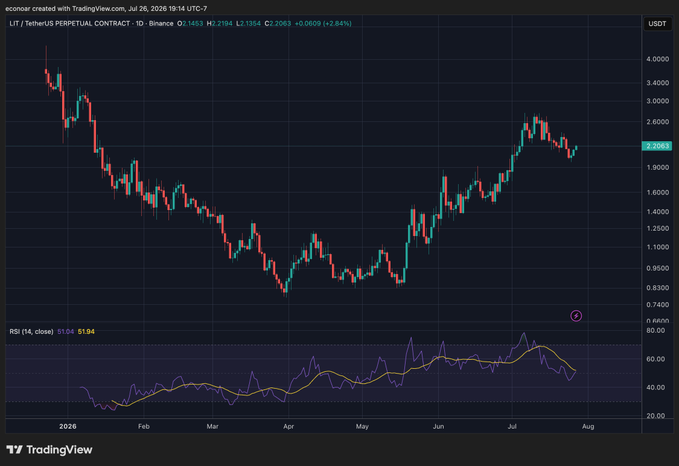Click the Jul label on time axis
This screenshot has width=679, height=466.
512,427
